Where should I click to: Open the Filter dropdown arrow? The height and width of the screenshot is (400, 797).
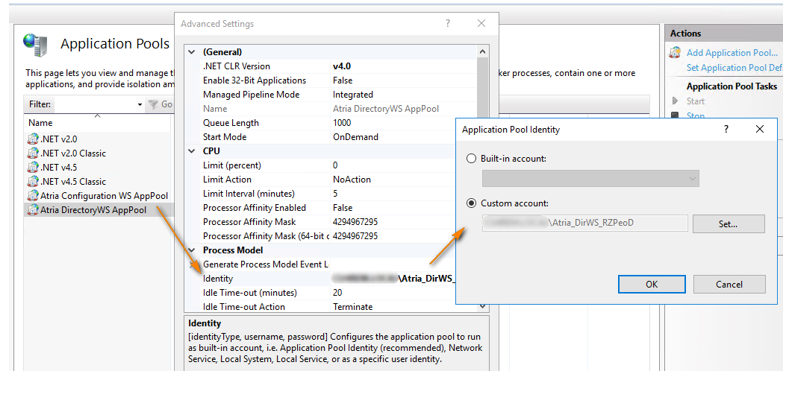pyautogui.click(x=140, y=105)
